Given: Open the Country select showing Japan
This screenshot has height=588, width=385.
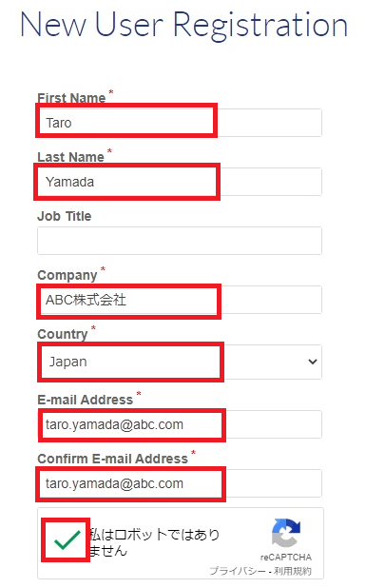Looking at the screenshot, I should click(180, 362).
